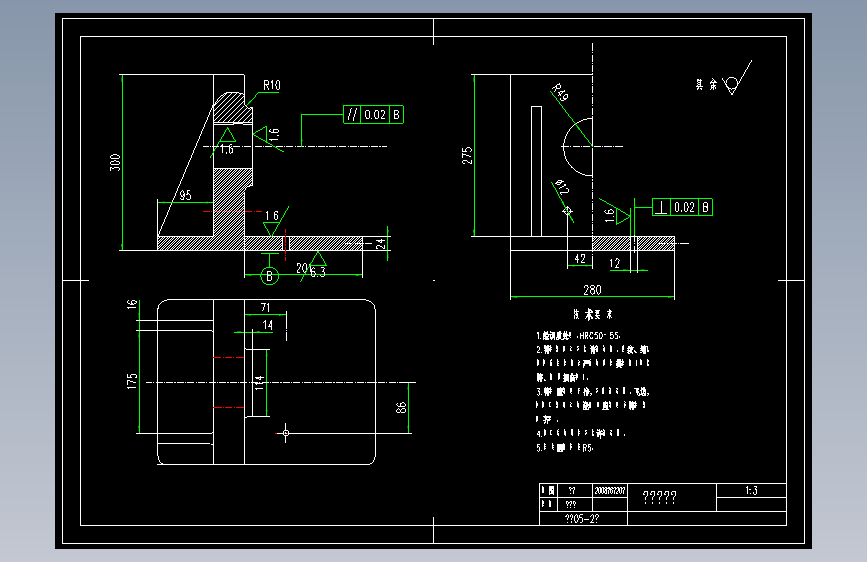Select the R49 radius label
Viewport: 867px width, 562px height.
(x=560, y=92)
